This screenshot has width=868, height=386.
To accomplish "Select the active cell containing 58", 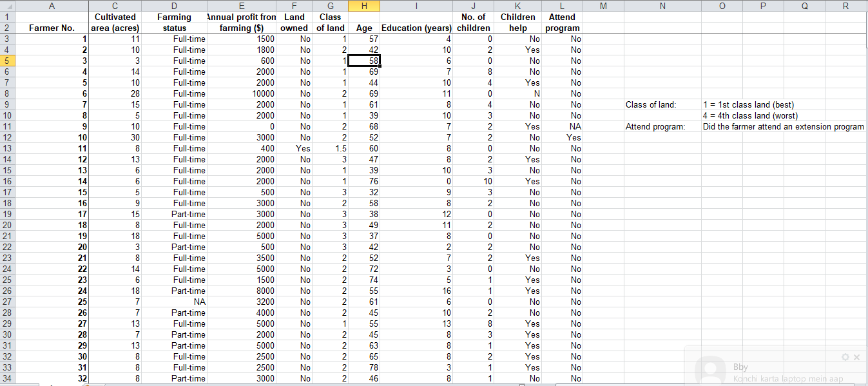I will click(364, 61).
